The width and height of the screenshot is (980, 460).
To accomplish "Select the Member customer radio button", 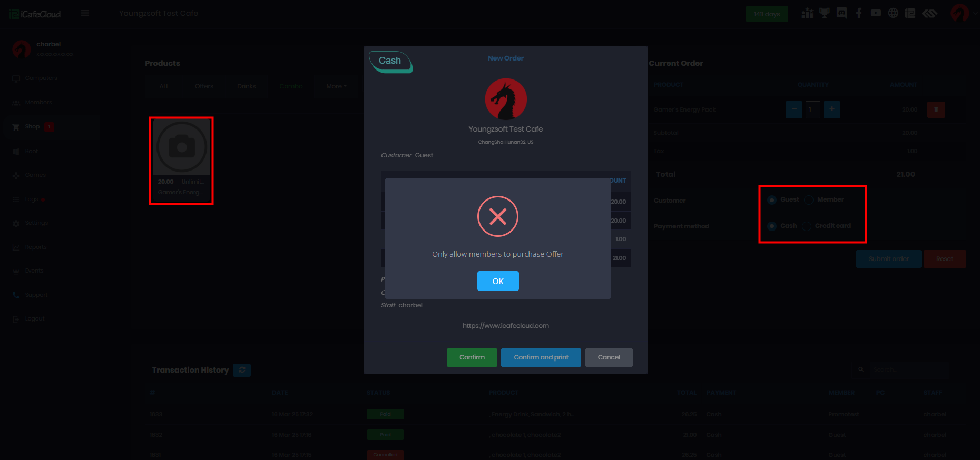I will pyautogui.click(x=809, y=200).
